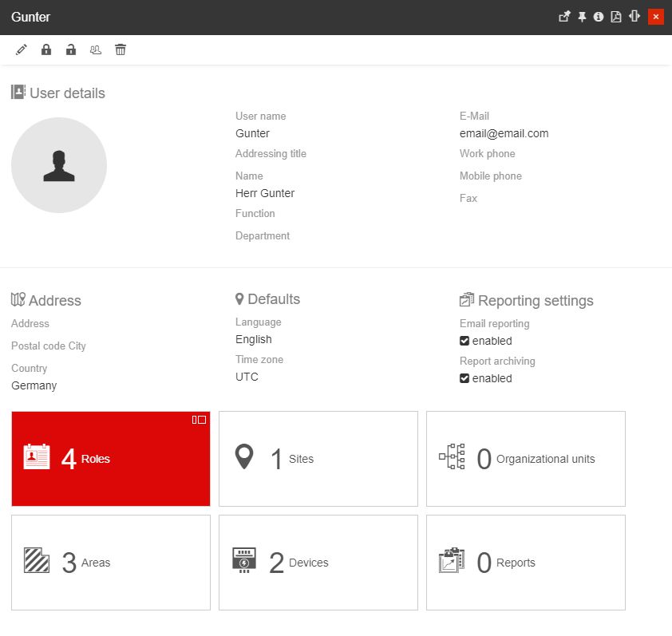This screenshot has width=672, height=636.
Task: Click the user avatar placeholder image
Action: [x=59, y=165]
